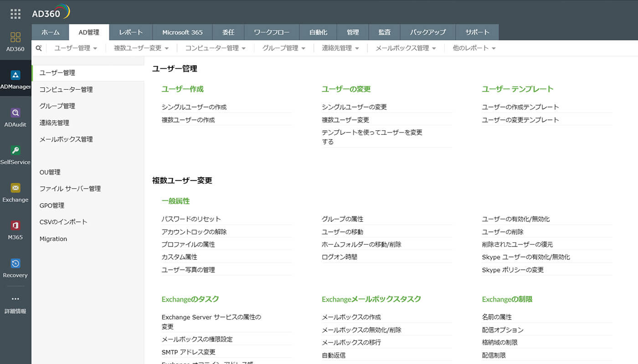Open シングルユーザーの作成 link
Viewport: 638px width, 364px height.
tap(194, 107)
